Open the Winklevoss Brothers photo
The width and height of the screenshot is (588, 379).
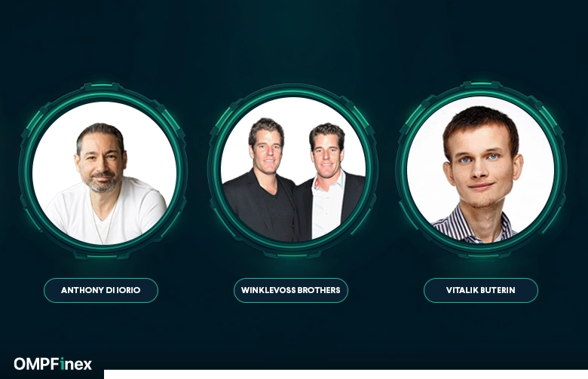pyautogui.click(x=293, y=170)
